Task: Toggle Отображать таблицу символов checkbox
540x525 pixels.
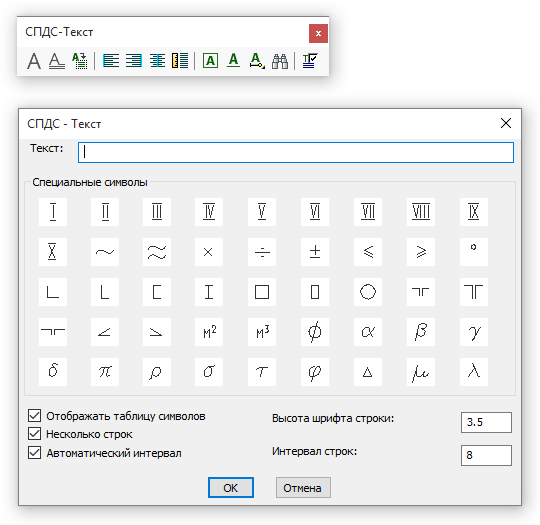Action: tap(34, 416)
